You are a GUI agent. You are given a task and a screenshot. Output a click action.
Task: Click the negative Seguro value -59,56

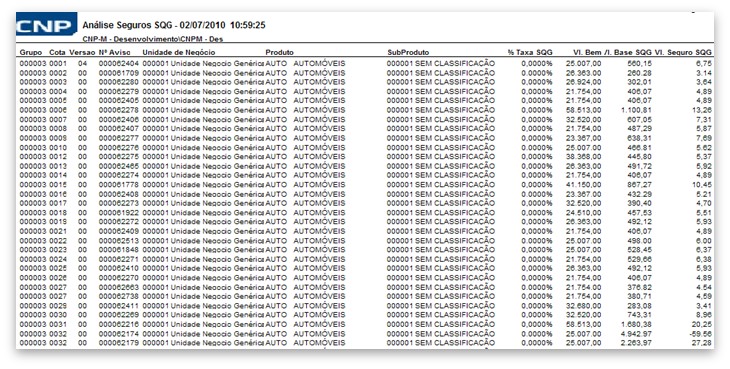(701, 334)
